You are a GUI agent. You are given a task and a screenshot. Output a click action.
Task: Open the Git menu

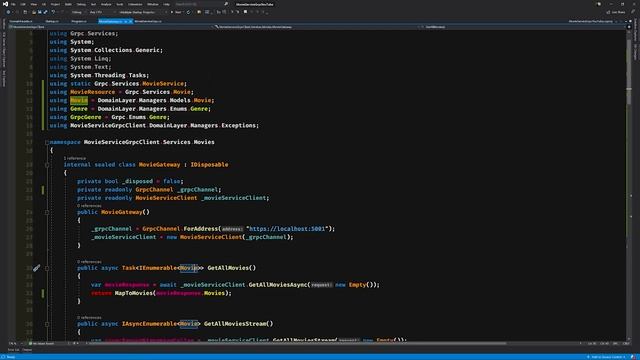tap(44, 4)
